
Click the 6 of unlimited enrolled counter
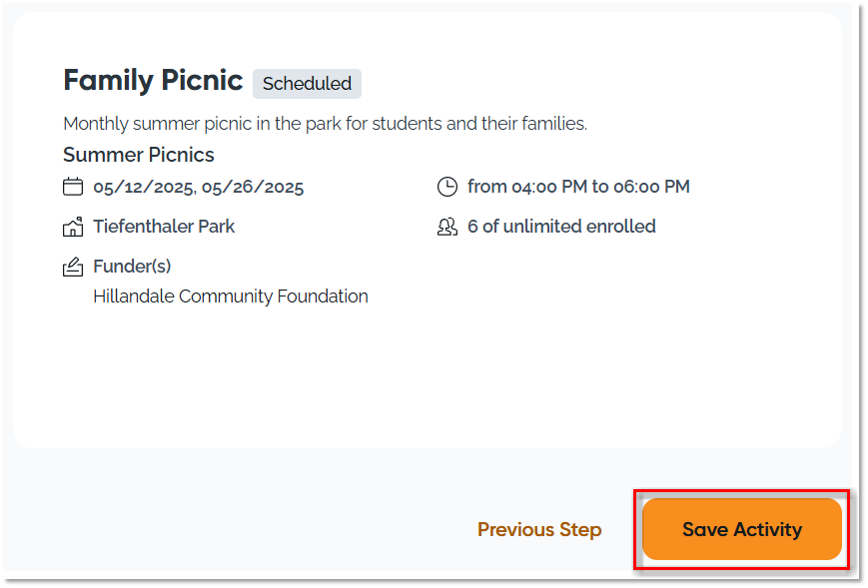tap(561, 226)
